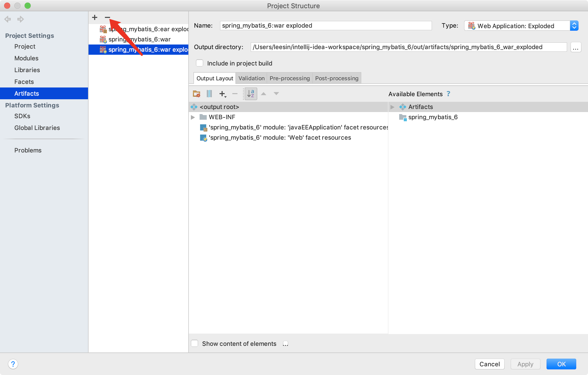Click the artifact Name input field
588x375 pixels.
325,26
